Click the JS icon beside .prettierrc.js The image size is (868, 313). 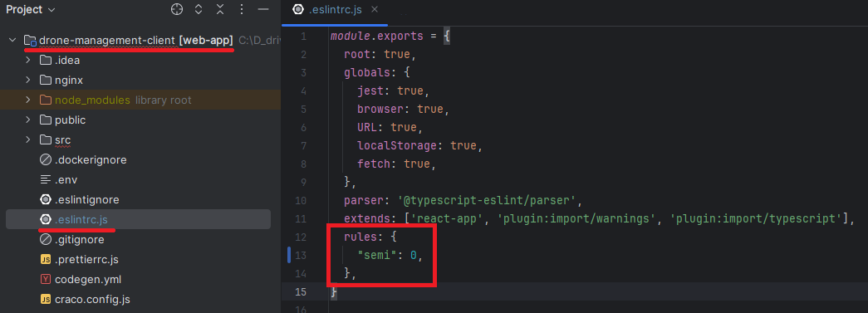pos(46,259)
